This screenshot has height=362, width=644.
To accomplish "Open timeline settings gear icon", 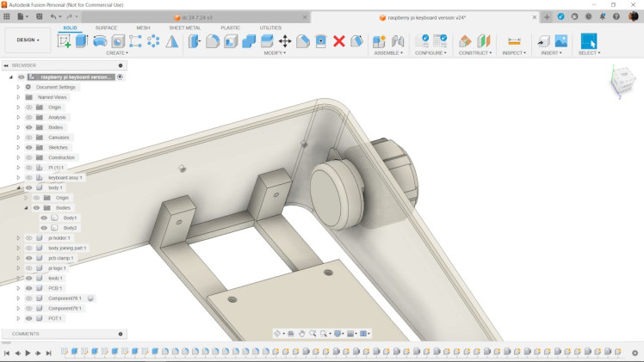I will tap(635, 353).
